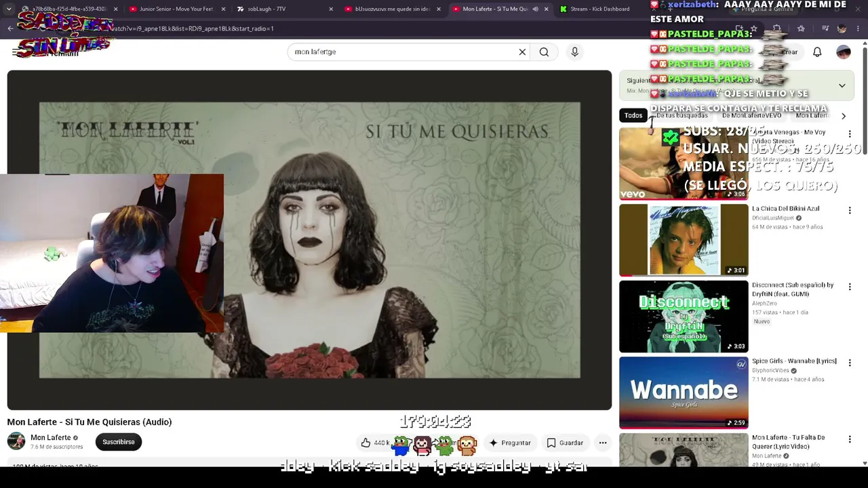Click the search magnifier icon

coord(544,52)
